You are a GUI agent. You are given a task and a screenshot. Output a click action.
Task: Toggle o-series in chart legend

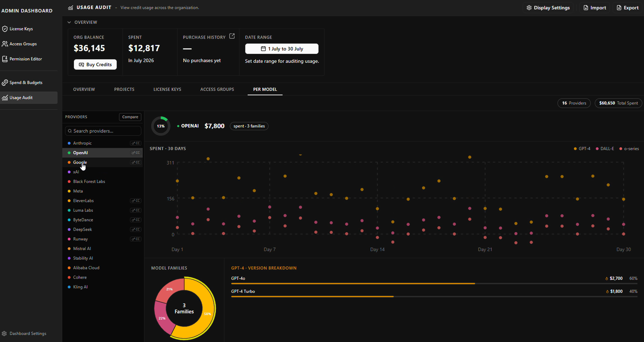(629, 149)
